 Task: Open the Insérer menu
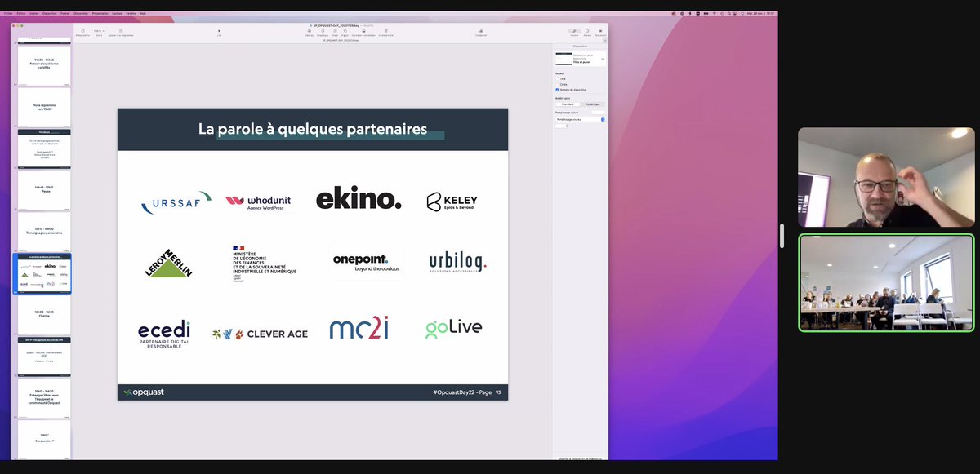click(x=34, y=14)
